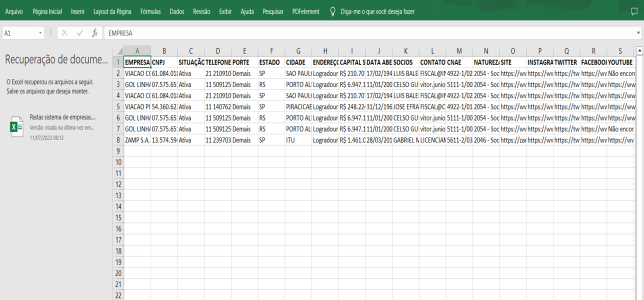
Task: Click the Insert Function fx icon
Action: click(x=94, y=33)
